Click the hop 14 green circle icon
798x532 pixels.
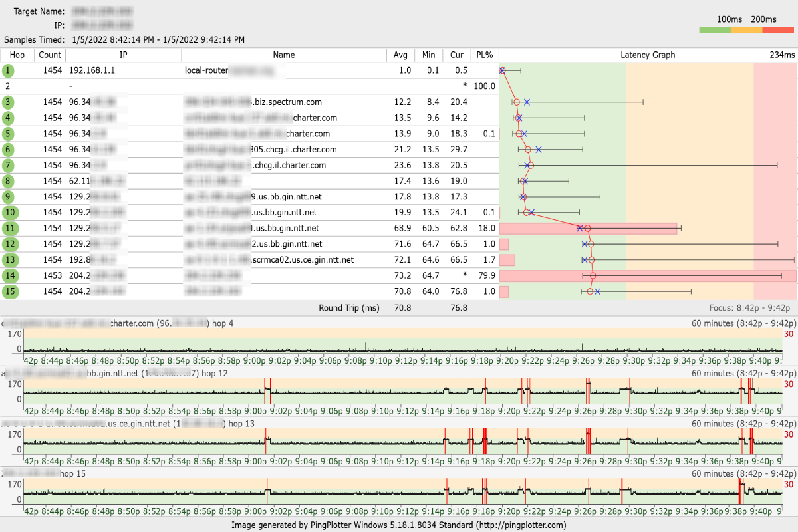click(x=8, y=275)
